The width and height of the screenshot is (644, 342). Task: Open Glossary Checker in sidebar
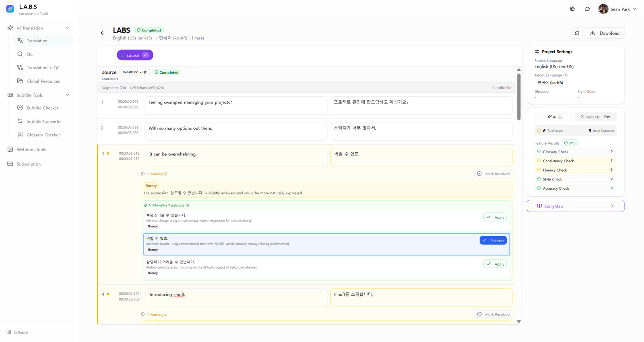pos(43,135)
